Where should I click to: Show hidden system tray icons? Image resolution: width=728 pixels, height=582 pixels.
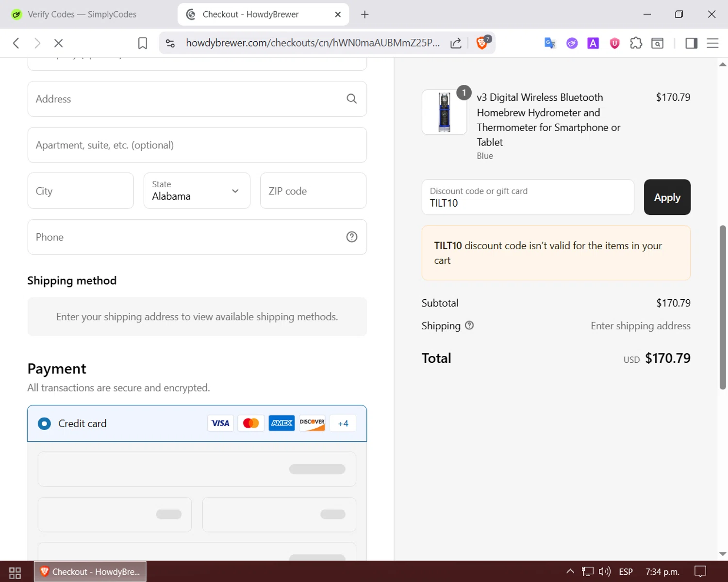pyautogui.click(x=570, y=571)
